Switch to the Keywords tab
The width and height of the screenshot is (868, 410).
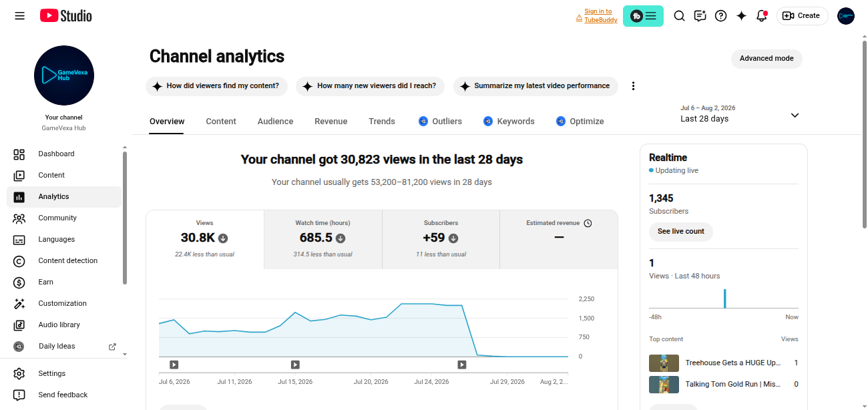point(509,122)
